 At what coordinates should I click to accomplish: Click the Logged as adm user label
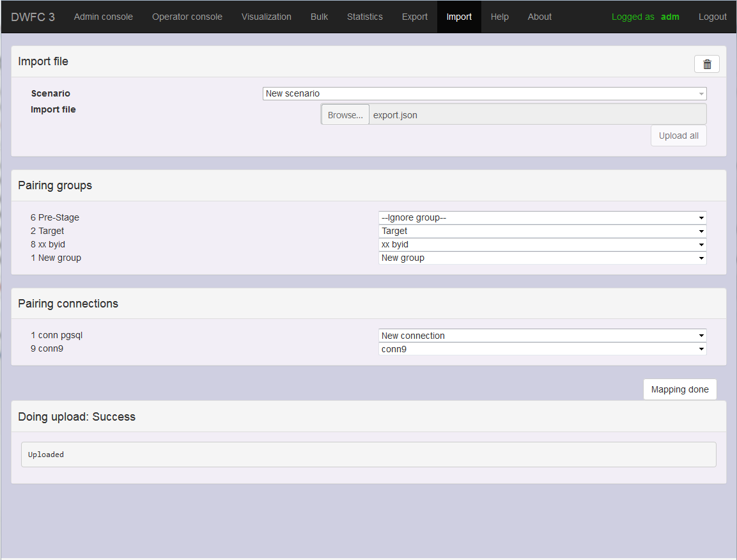(x=646, y=17)
